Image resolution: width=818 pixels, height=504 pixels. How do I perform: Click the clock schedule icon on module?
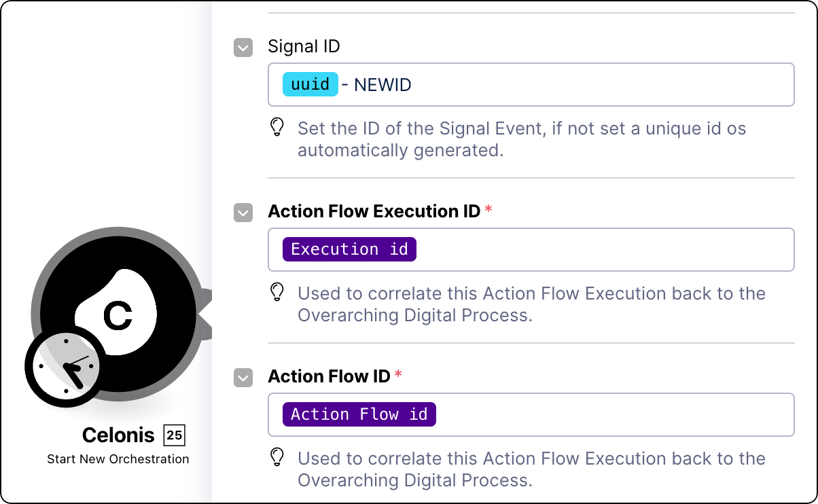tap(65, 366)
